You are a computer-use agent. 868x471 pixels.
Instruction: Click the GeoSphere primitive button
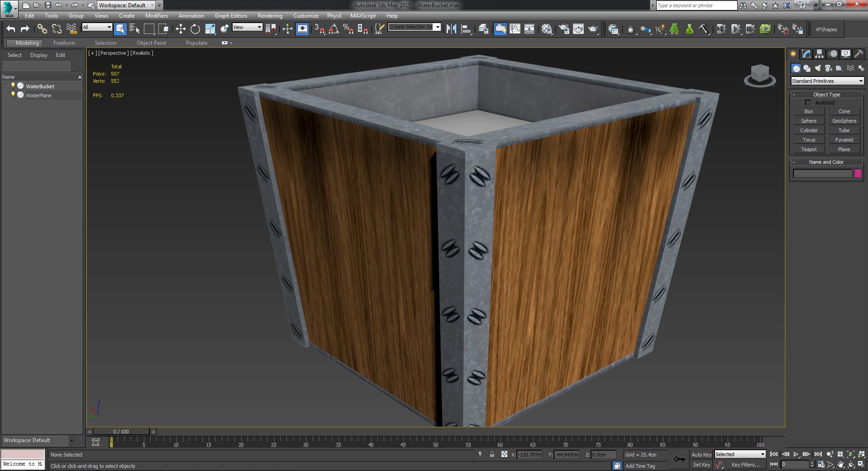coord(844,121)
